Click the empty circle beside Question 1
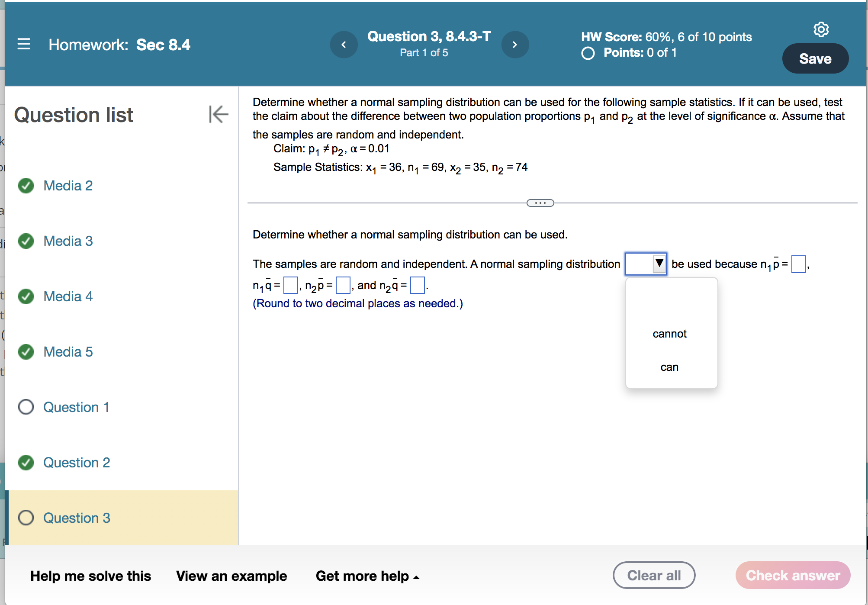The image size is (868, 605). click(26, 407)
